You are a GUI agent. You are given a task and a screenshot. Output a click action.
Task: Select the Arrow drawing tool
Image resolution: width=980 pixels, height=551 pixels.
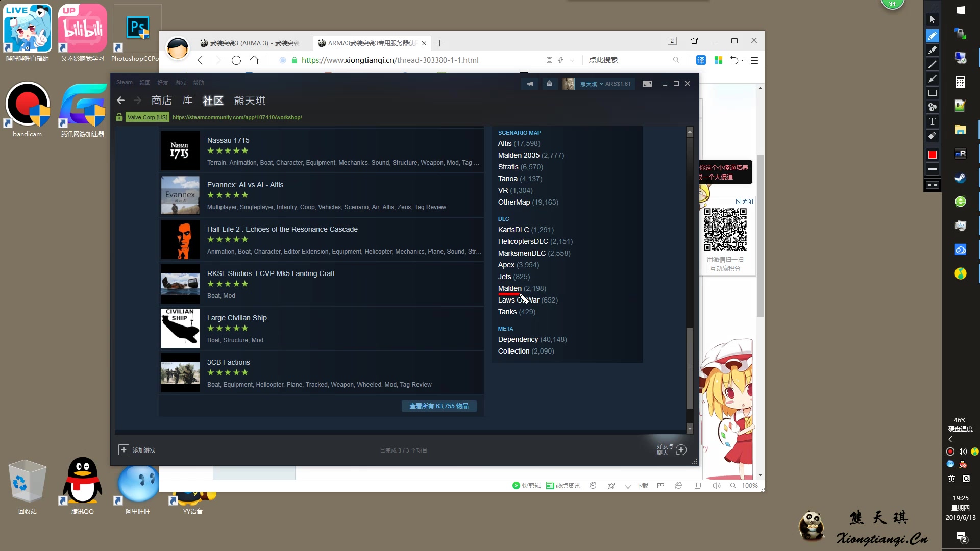coord(933,79)
